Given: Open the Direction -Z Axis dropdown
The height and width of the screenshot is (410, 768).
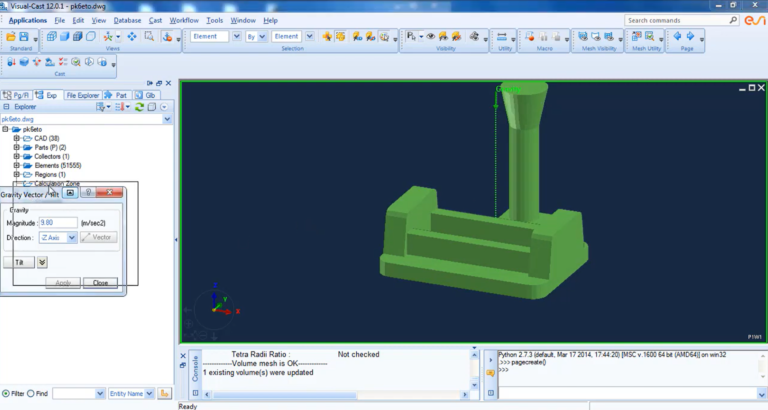Looking at the screenshot, I should [x=72, y=238].
